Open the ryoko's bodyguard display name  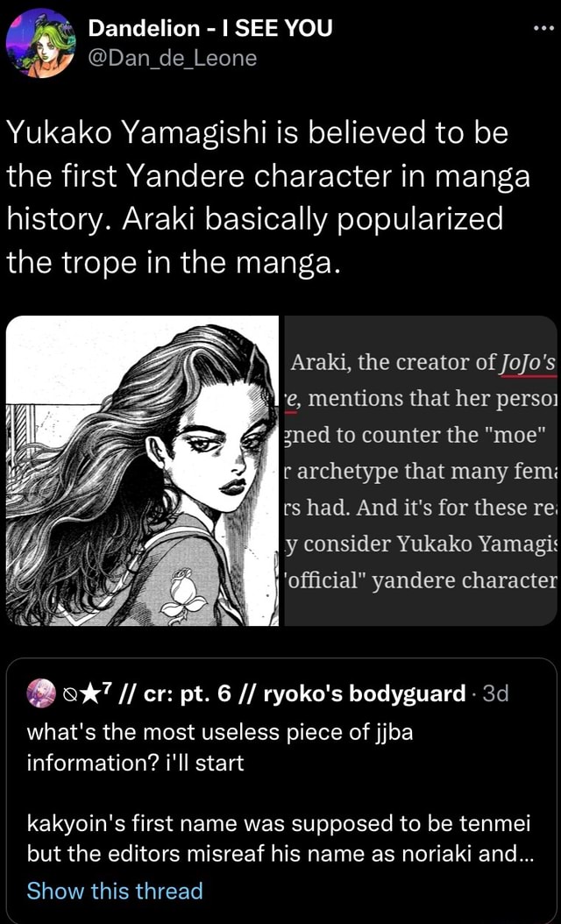coord(364,694)
